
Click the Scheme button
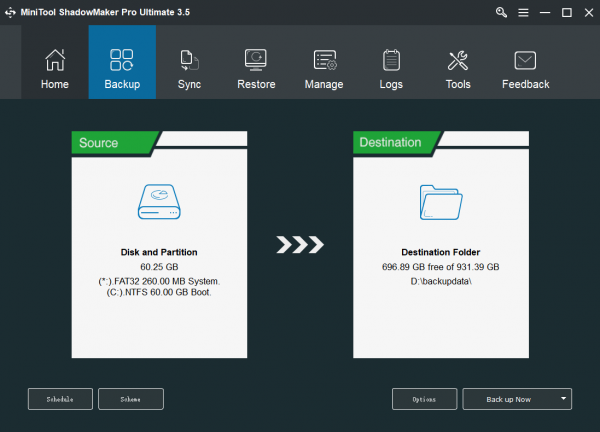(130, 399)
